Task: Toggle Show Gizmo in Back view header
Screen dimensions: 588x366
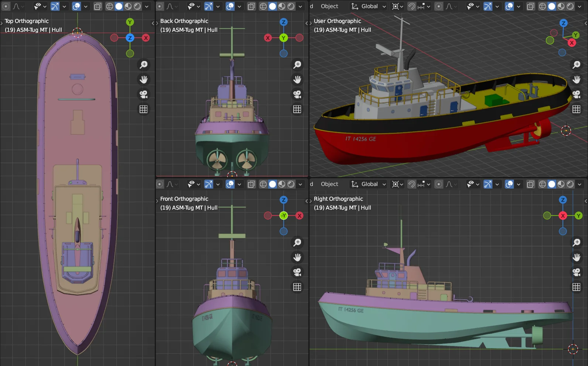Action: pyautogui.click(x=209, y=6)
